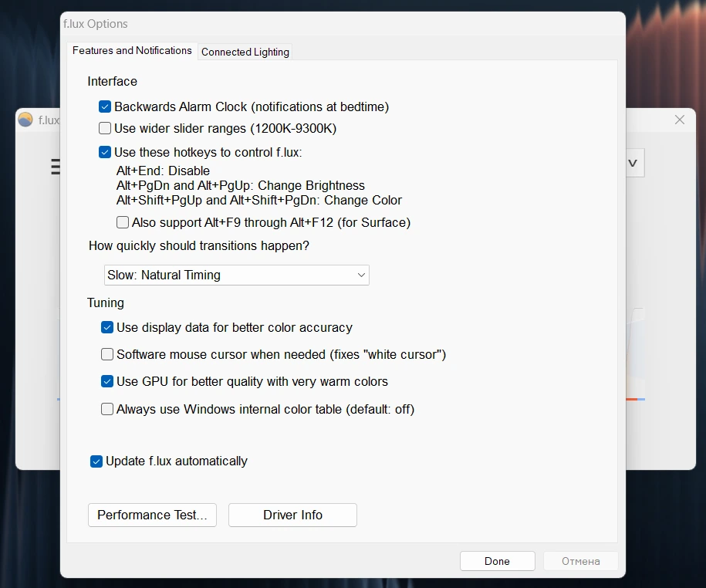Click the disabled Отмена button
Image resolution: width=706 pixels, height=588 pixels.
coord(581,561)
